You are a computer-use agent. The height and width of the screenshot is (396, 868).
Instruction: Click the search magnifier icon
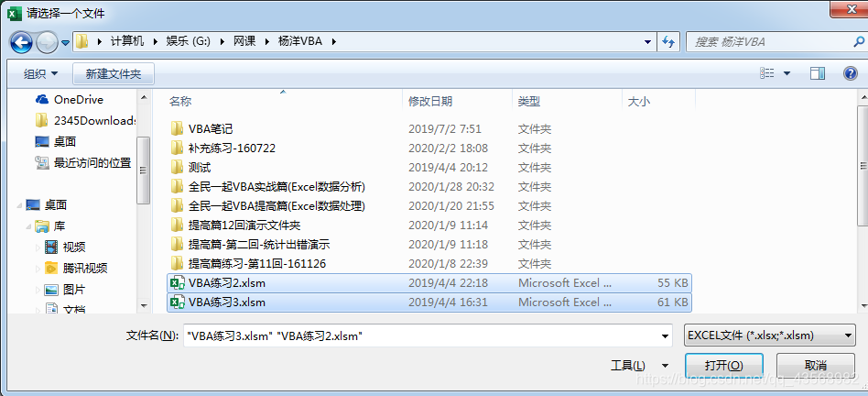pos(859,41)
